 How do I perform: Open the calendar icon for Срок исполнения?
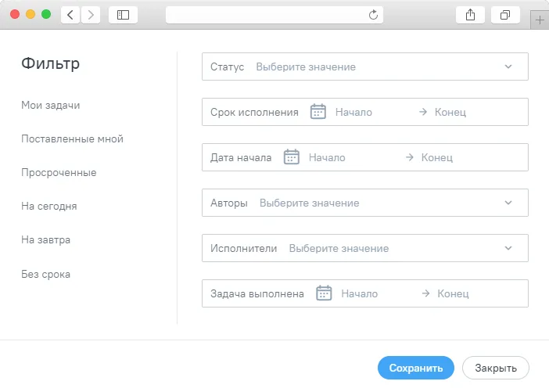[x=318, y=112]
